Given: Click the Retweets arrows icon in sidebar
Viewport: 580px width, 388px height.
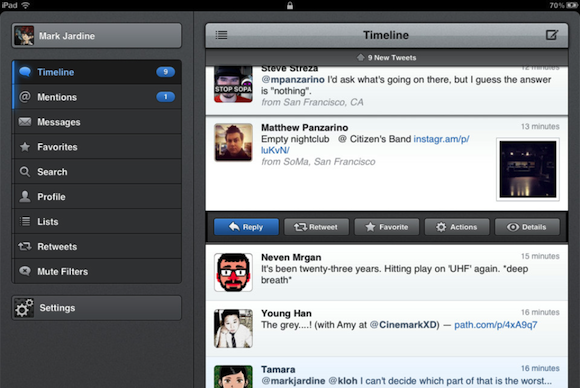Looking at the screenshot, I should (x=25, y=246).
